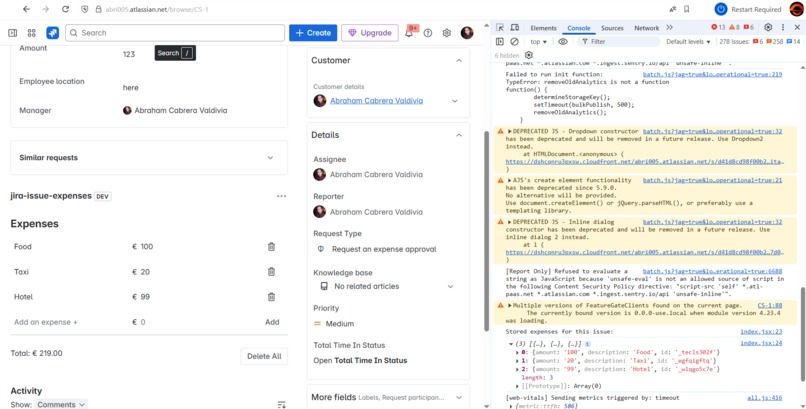Image resolution: width=806 pixels, height=409 pixels.
Task: Sort the activity with the sort icon
Action: coord(281,404)
